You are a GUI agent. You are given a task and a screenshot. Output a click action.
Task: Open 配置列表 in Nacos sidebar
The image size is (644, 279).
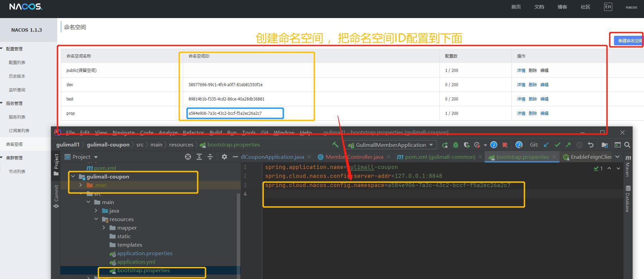click(17, 62)
